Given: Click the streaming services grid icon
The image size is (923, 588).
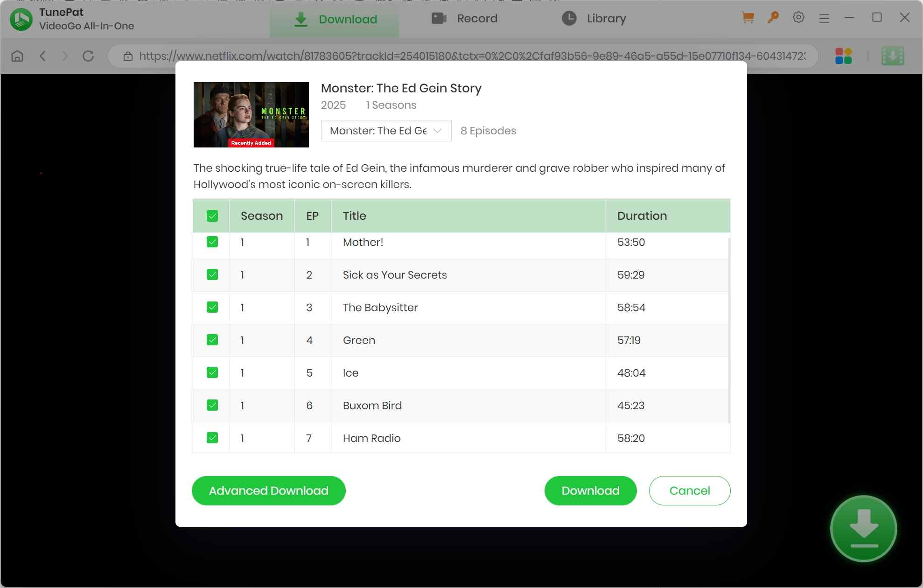Looking at the screenshot, I should pyautogui.click(x=844, y=56).
